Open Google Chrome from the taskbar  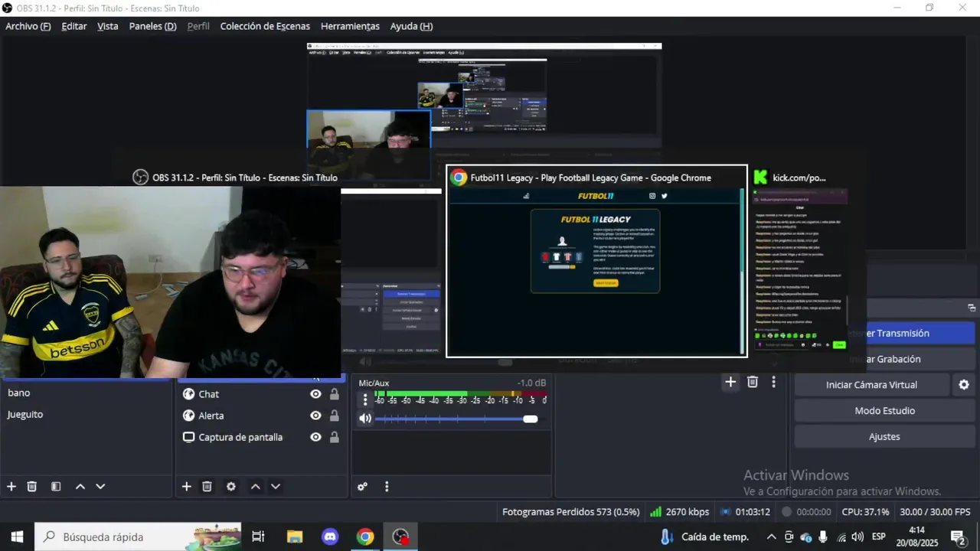pos(365,537)
